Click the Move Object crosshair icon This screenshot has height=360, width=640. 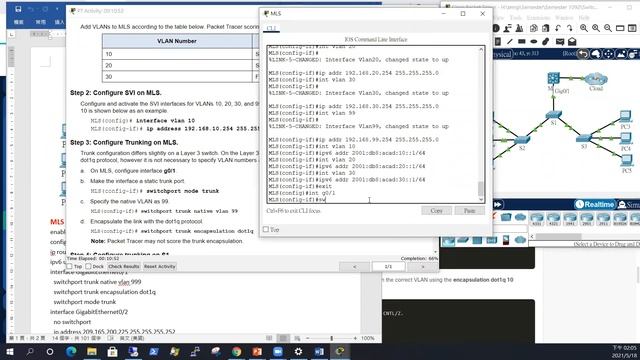pyautogui.click(x=609, y=54)
